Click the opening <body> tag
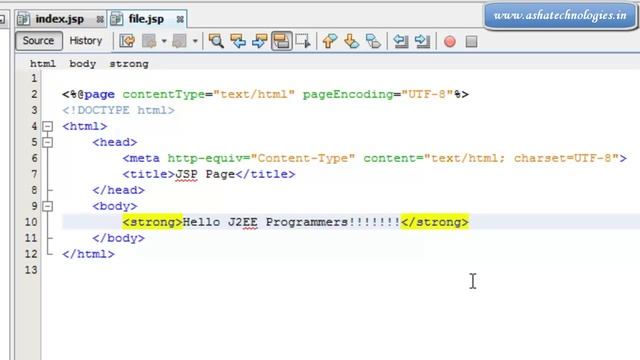The width and height of the screenshot is (640, 360). point(115,206)
